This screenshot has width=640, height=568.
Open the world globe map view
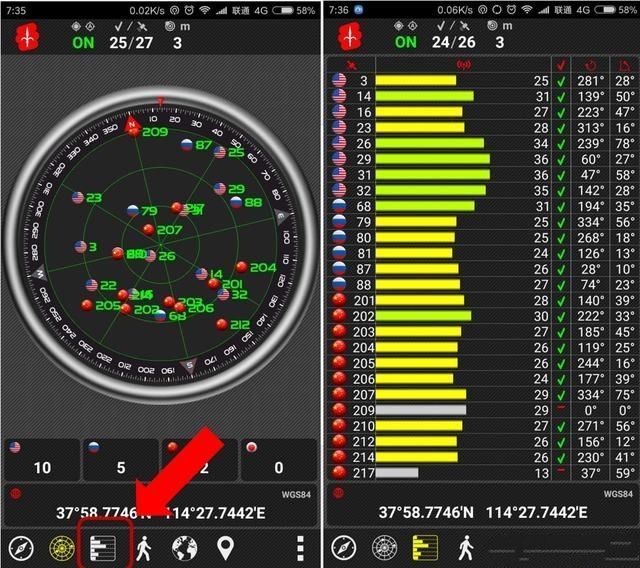point(184,547)
